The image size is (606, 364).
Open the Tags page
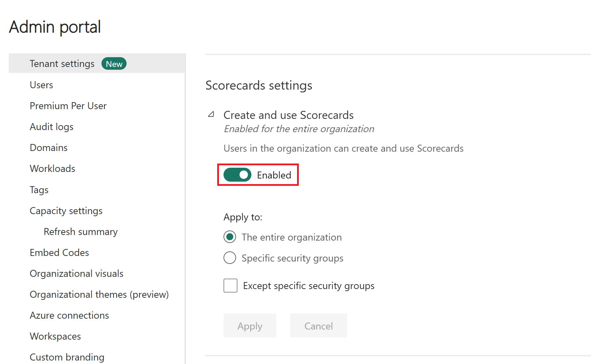click(x=39, y=190)
